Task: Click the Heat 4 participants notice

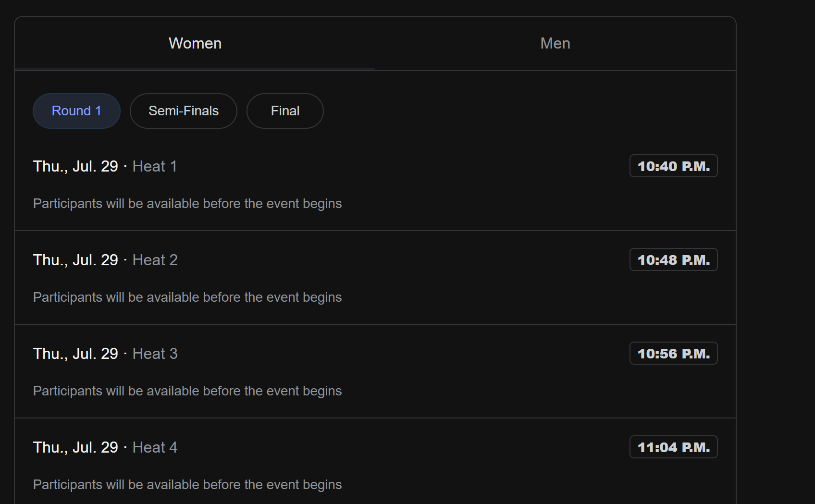Action: 187,485
